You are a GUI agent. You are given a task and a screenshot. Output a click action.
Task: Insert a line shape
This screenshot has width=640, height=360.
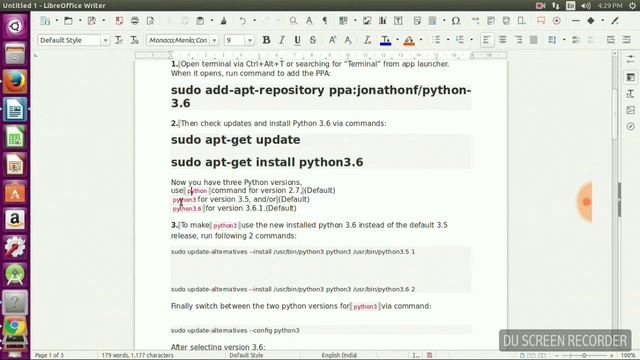tap(576, 21)
